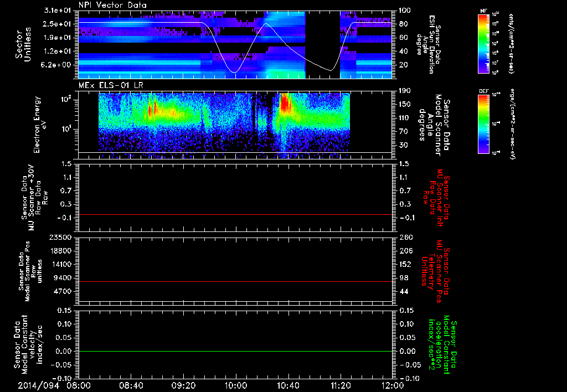Click the green model constant velocity line

click(236, 352)
